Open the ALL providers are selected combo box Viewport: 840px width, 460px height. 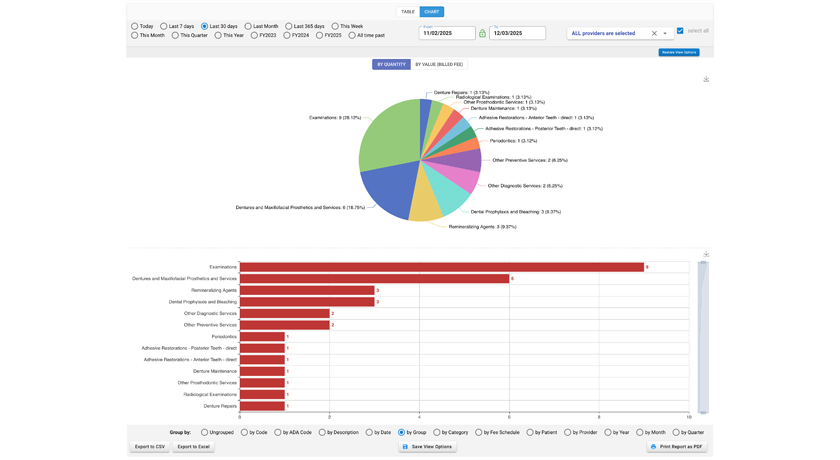coord(620,33)
